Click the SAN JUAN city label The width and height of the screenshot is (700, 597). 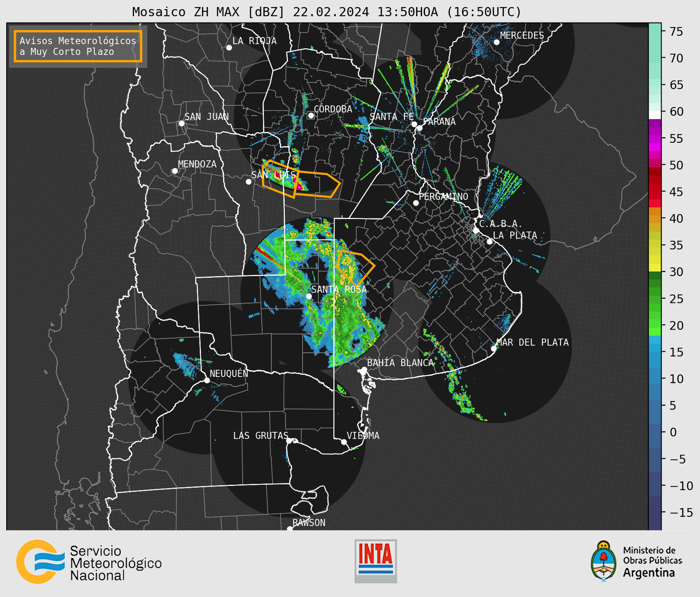[207, 117]
